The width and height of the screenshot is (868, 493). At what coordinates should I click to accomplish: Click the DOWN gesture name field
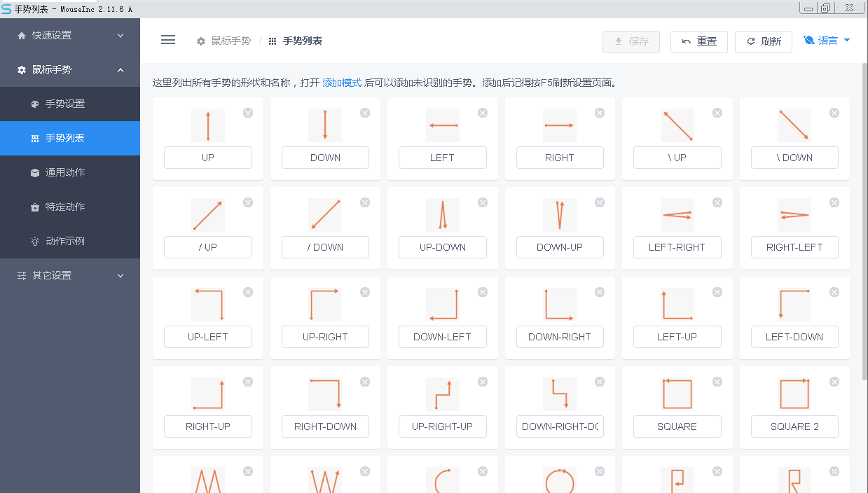tap(325, 158)
